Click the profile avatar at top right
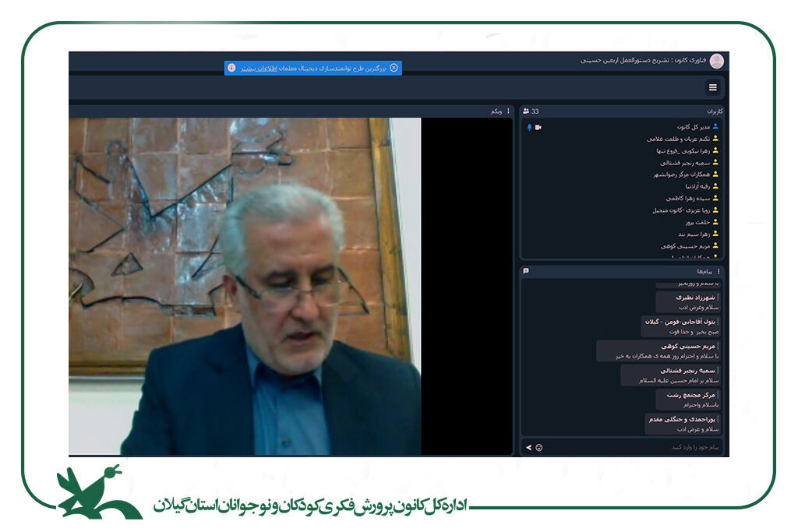798x532 pixels. [x=716, y=61]
